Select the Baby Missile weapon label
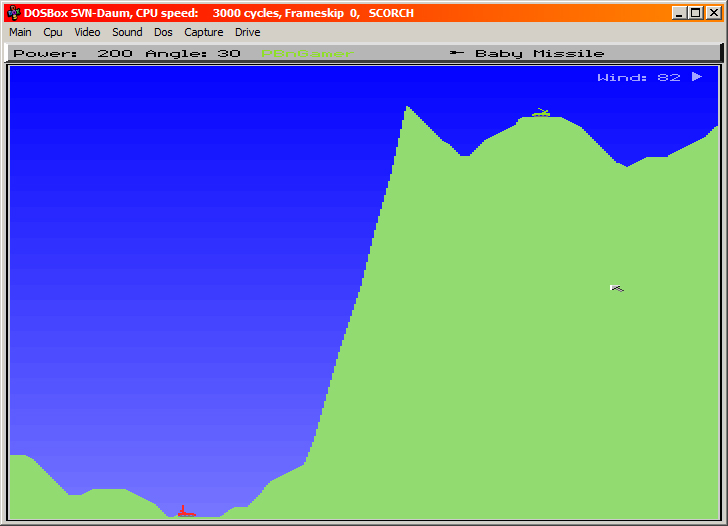This screenshot has width=728, height=526. click(x=539, y=53)
